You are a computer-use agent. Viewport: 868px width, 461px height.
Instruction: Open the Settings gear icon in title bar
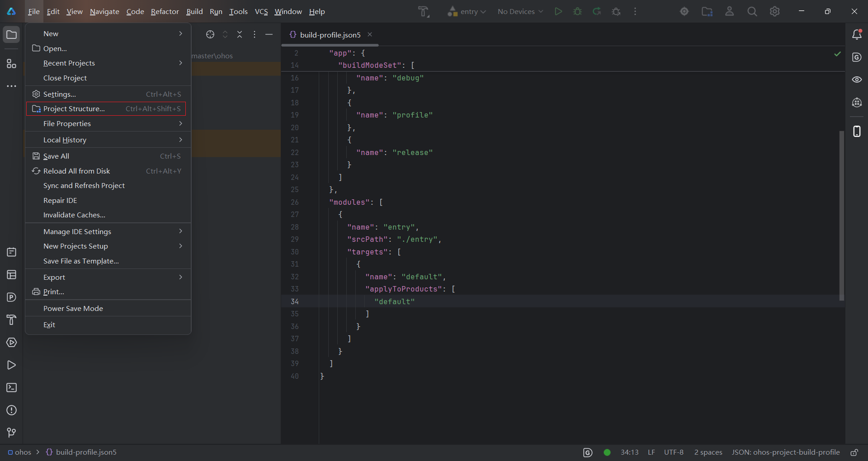(x=774, y=11)
